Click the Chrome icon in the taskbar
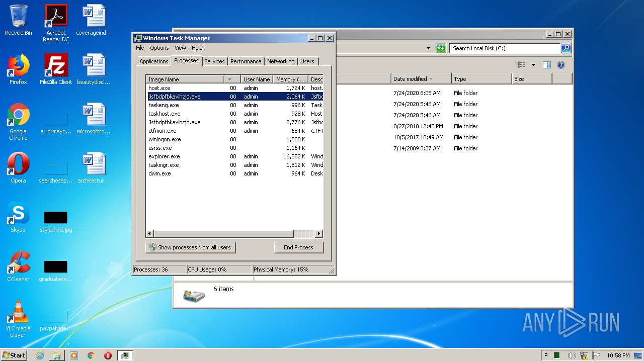 point(91,355)
